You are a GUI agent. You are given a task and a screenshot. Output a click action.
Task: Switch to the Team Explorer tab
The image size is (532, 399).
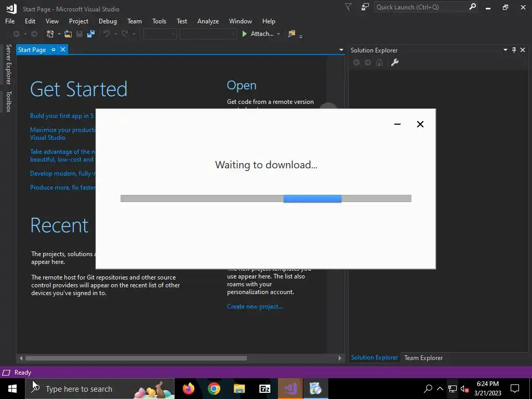tap(423, 357)
